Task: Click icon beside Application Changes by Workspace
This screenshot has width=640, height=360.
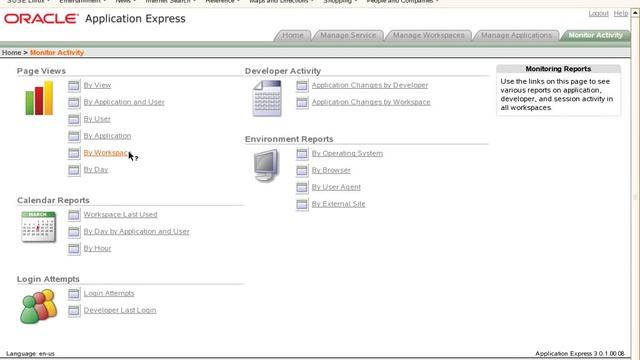Action: (x=302, y=102)
